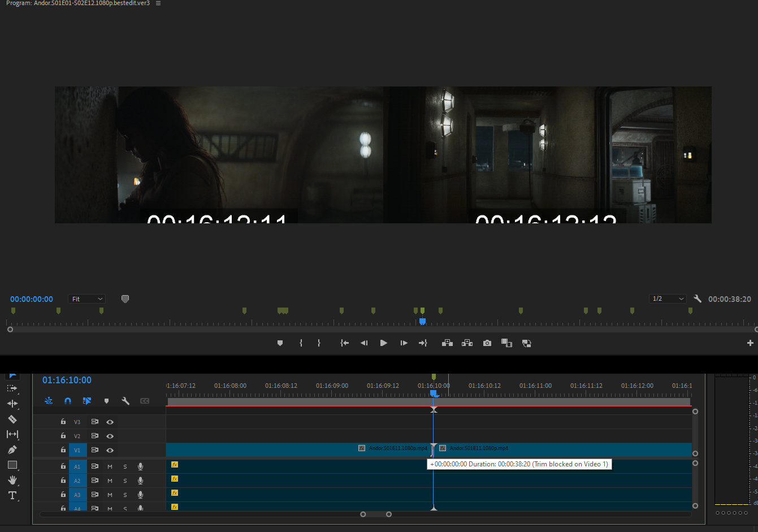Open the 1/2 playback resolution dropdown

coord(668,299)
